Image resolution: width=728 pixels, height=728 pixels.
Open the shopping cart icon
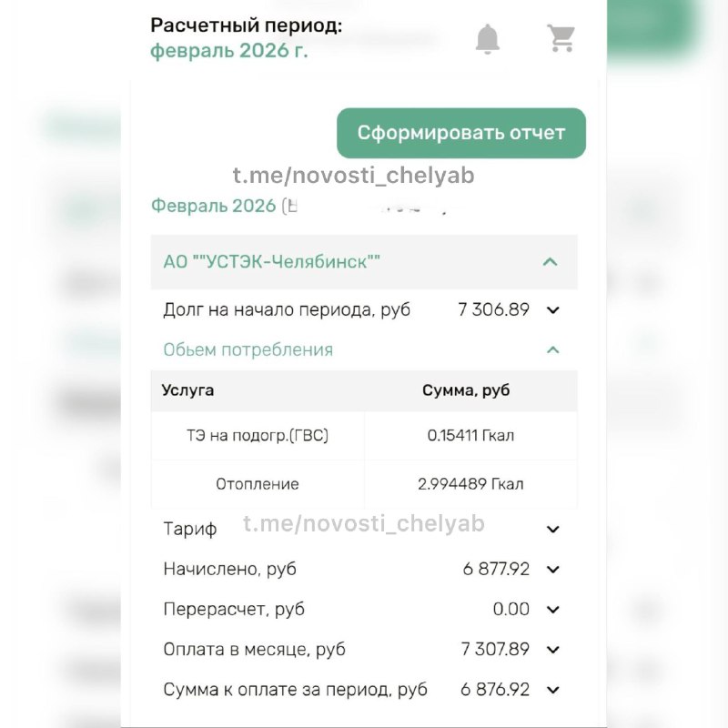[561, 38]
